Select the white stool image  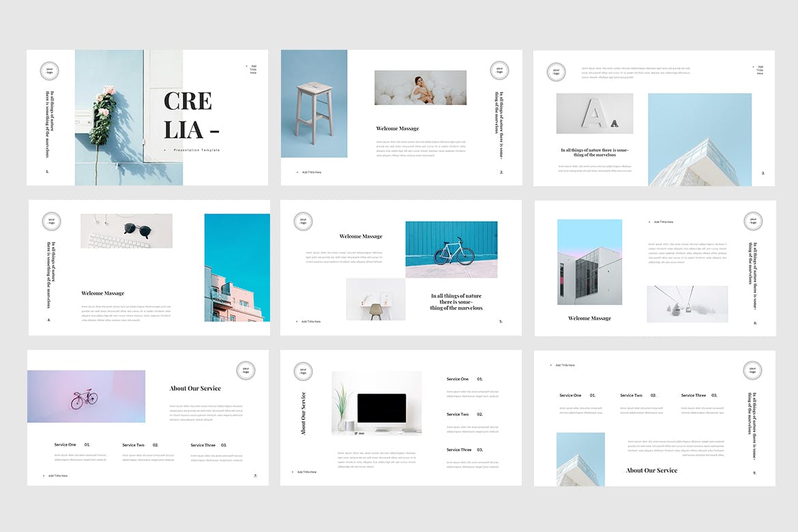pos(314,104)
